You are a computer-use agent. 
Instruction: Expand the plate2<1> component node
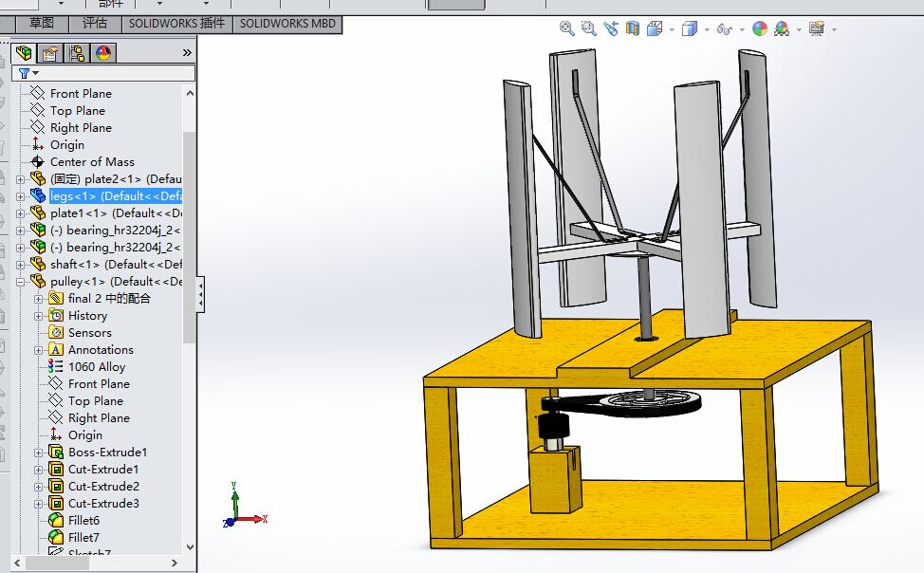click(21, 179)
